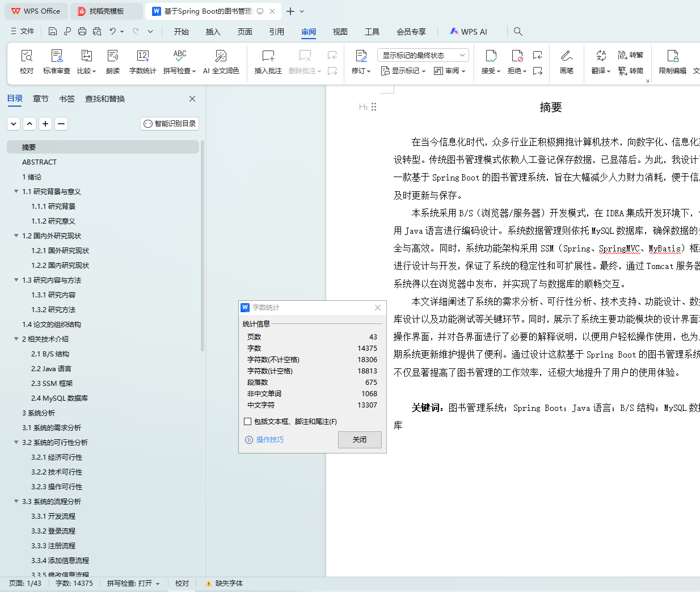Click the plus button to add outline level
The height and width of the screenshot is (592, 700).
click(x=45, y=124)
